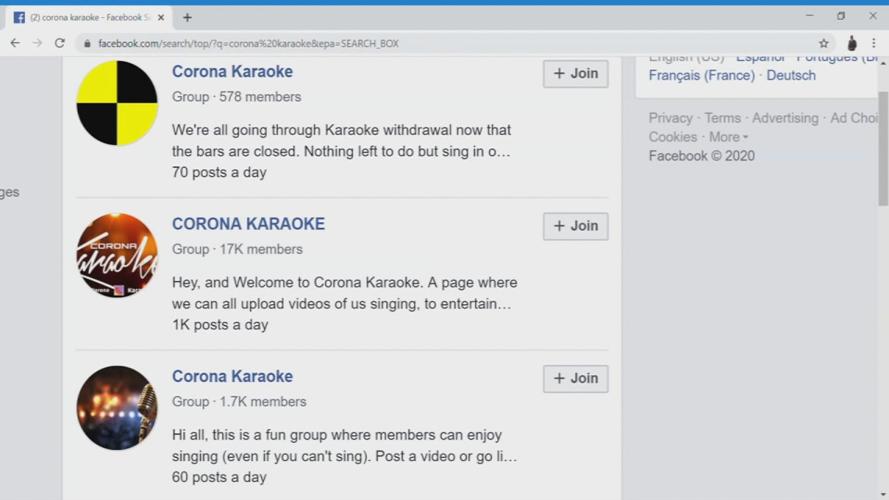
Task: Expand the More footer dropdown
Action: [728, 137]
